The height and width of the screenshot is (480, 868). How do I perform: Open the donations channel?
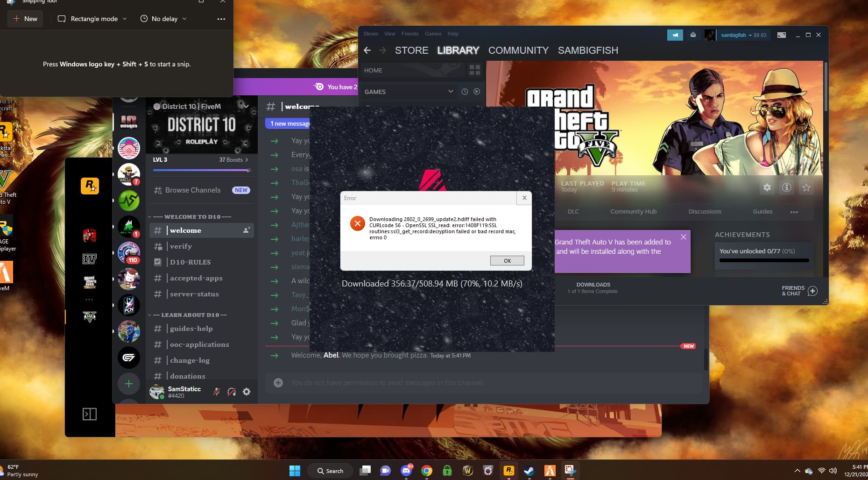(202, 376)
